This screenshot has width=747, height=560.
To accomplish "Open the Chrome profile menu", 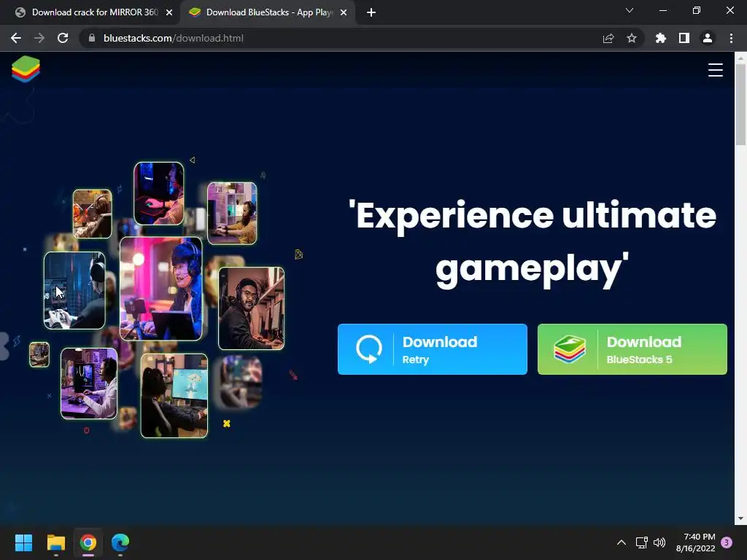I will point(708,38).
